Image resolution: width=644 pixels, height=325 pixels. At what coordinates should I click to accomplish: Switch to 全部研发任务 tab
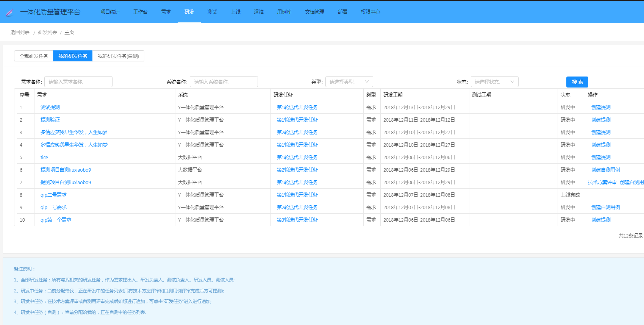34,56
